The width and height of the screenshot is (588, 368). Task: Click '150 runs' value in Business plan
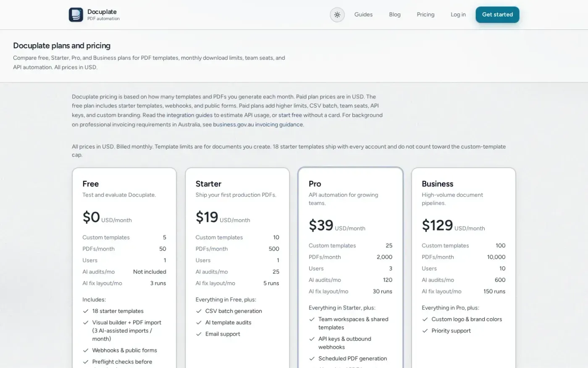(494, 291)
